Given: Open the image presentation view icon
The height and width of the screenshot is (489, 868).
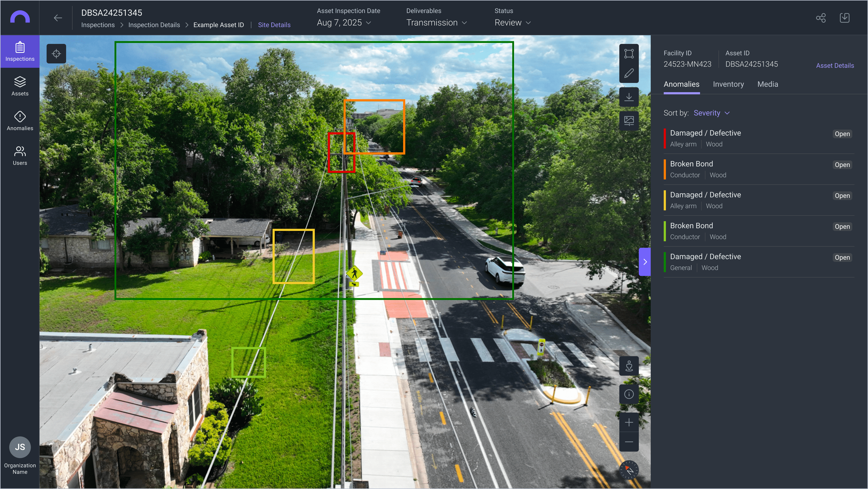Looking at the screenshot, I should (629, 121).
